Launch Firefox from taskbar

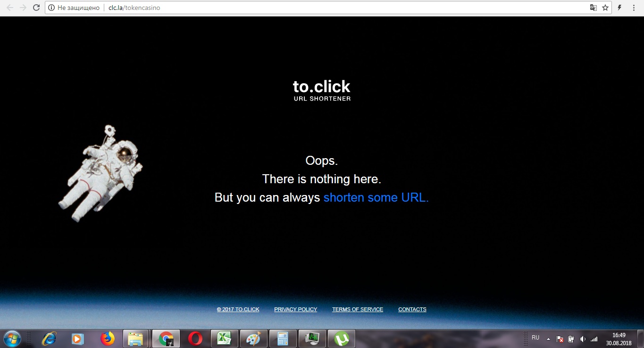coord(108,339)
